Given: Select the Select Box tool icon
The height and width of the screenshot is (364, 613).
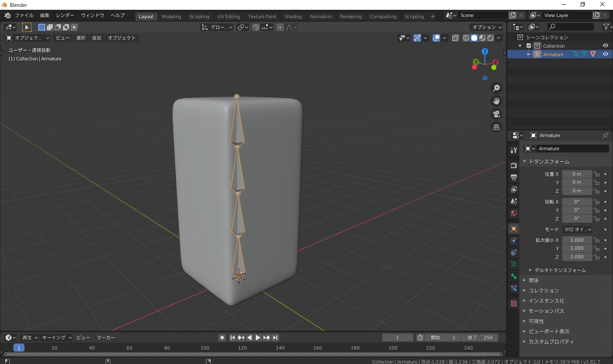Looking at the screenshot, I should pyautogui.click(x=27, y=27).
